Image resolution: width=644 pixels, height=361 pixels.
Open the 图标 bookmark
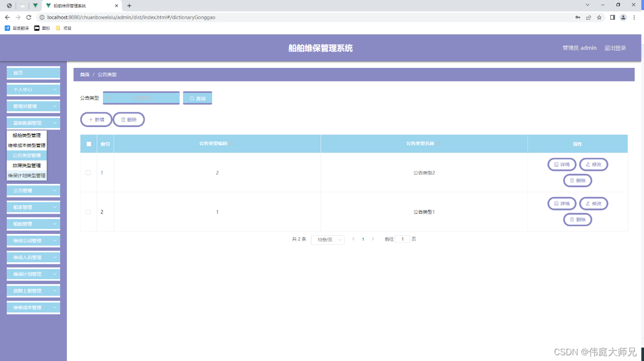click(42, 28)
